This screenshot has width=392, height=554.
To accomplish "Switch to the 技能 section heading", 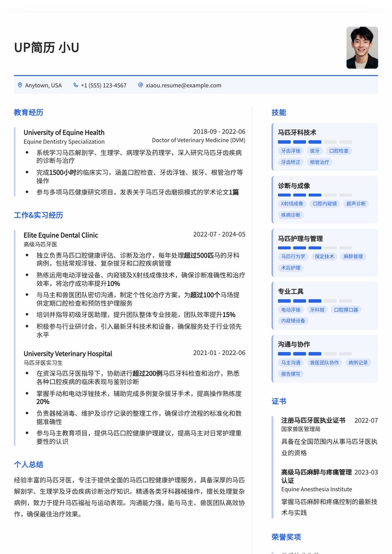I will [278, 112].
